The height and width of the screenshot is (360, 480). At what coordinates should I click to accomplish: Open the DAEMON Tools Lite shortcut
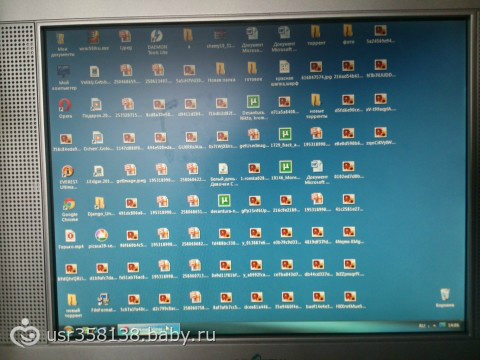point(157,42)
